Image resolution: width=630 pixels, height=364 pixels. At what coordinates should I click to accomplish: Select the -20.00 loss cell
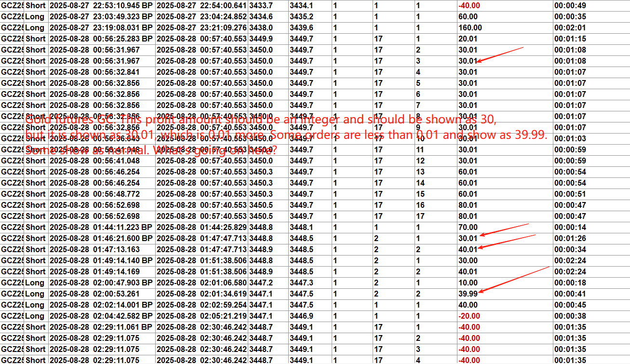[505, 316]
